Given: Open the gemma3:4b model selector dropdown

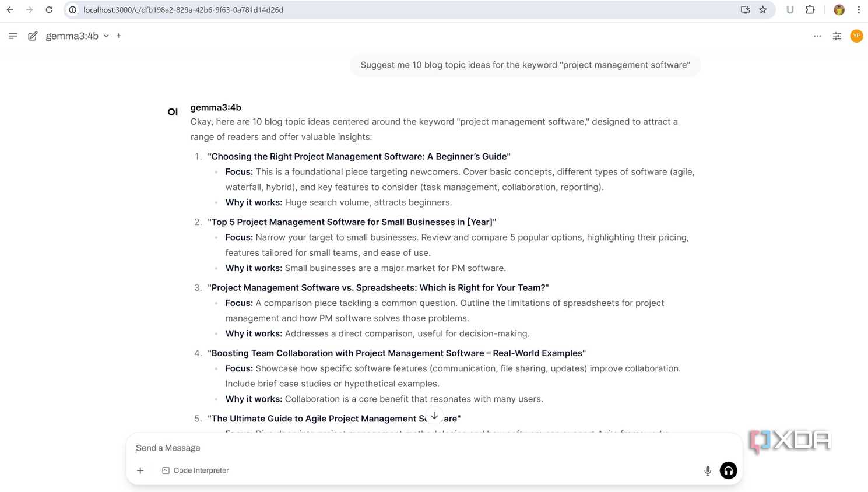Looking at the screenshot, I should [x=78, y=36].
